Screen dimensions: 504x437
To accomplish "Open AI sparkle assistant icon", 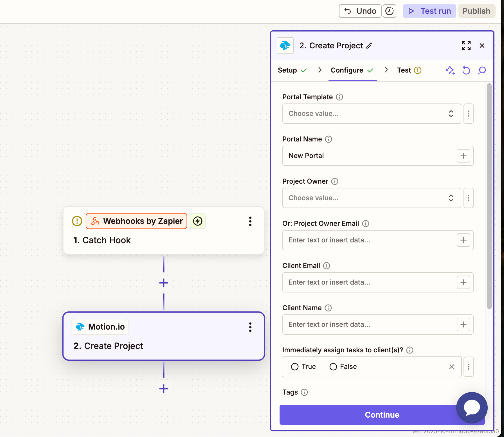I will (x=450, y=70).
